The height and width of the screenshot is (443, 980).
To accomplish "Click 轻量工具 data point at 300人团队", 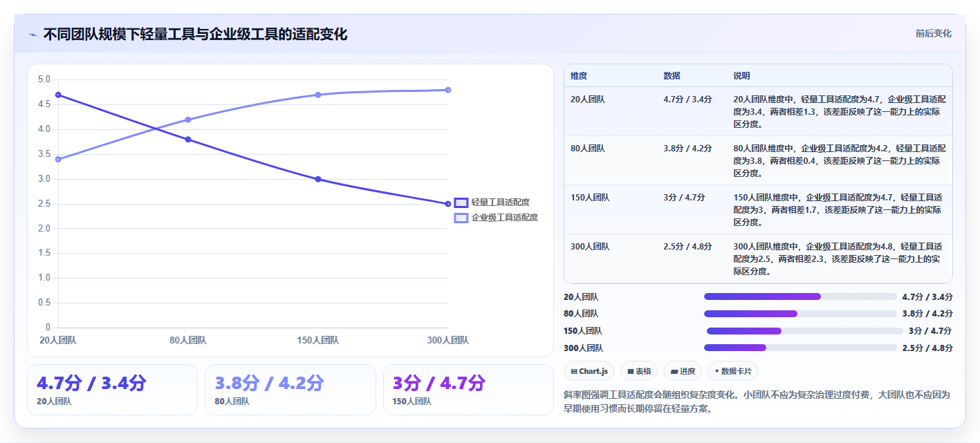I will coord(448,204).
